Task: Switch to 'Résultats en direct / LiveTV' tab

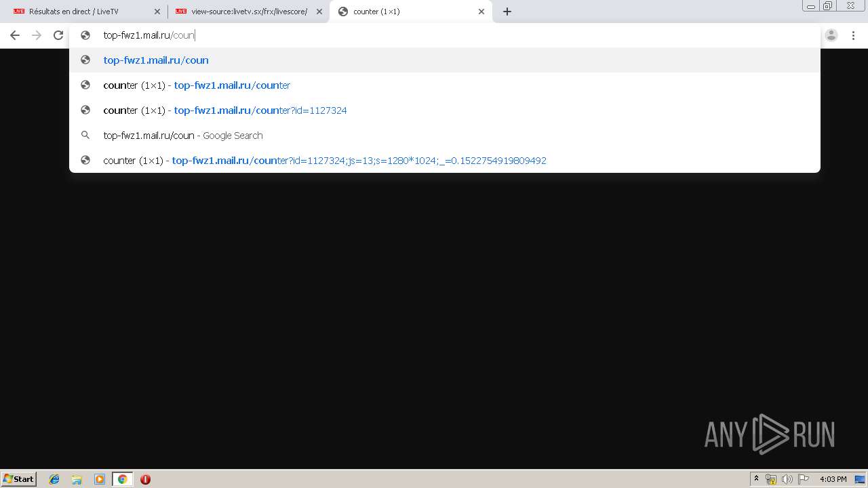Action: tap(85, 12)
